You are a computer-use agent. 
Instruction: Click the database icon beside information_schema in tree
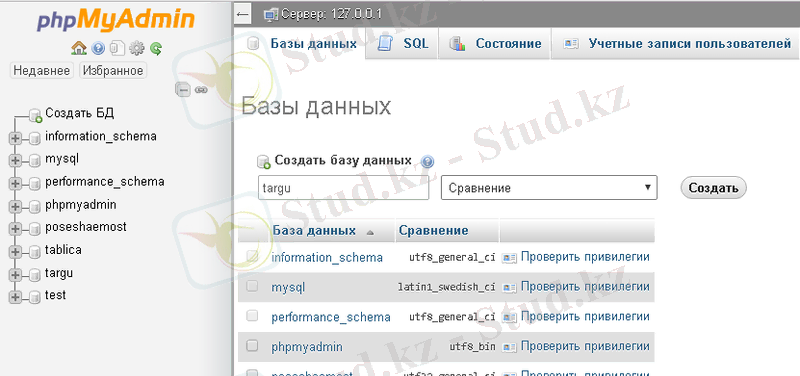coord(35,137)
